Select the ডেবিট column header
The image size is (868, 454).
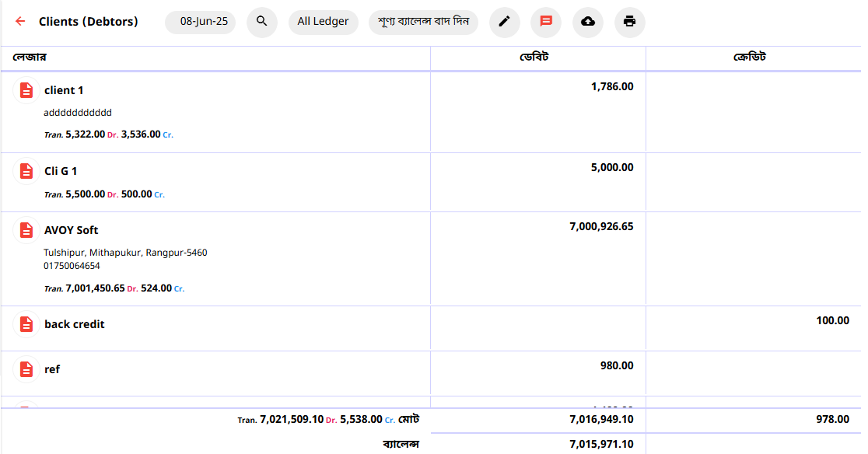coord(534,57)
